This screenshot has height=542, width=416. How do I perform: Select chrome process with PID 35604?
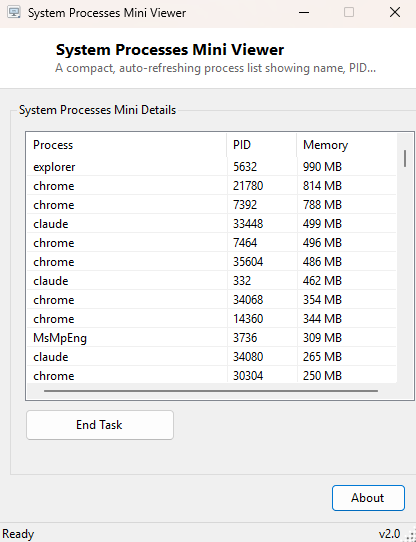coord(212,262)
